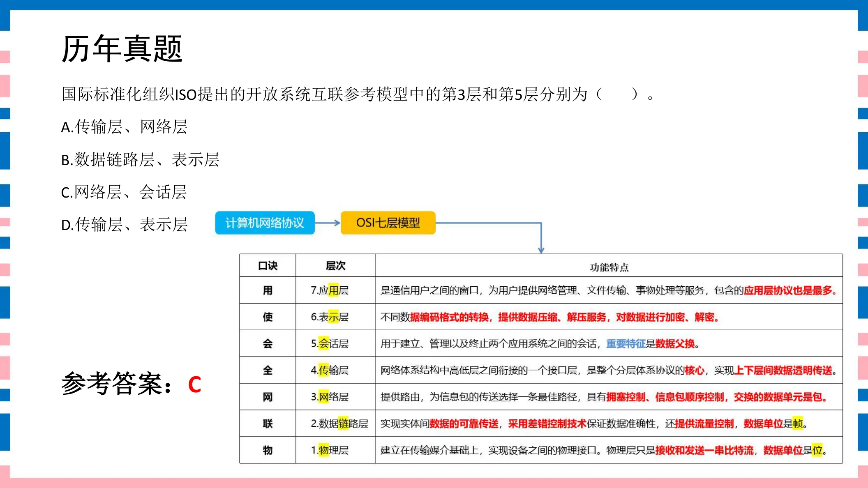Click the 1.物理层 table cell
The height and width of the screenshot is (488, 868).
pyautogui.click(x=335, y=450)
